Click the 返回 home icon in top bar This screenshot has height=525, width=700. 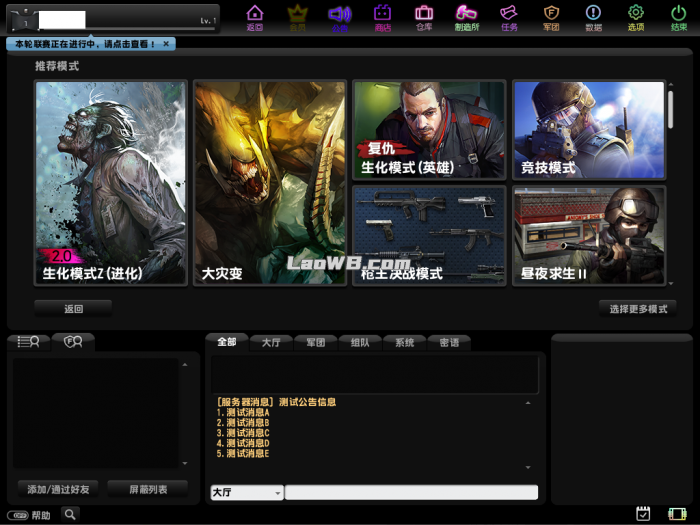point(254,18)
